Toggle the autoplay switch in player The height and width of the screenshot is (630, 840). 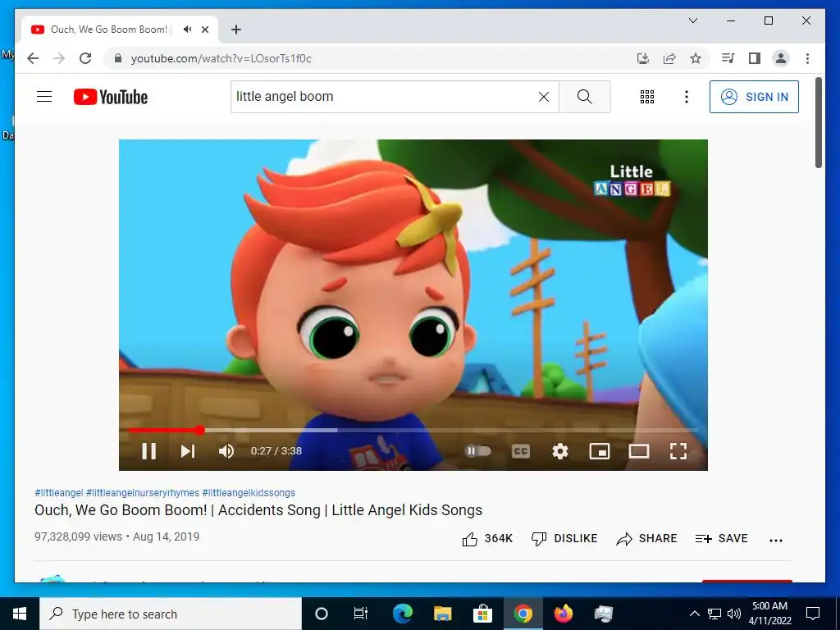(x=478, y=451)
